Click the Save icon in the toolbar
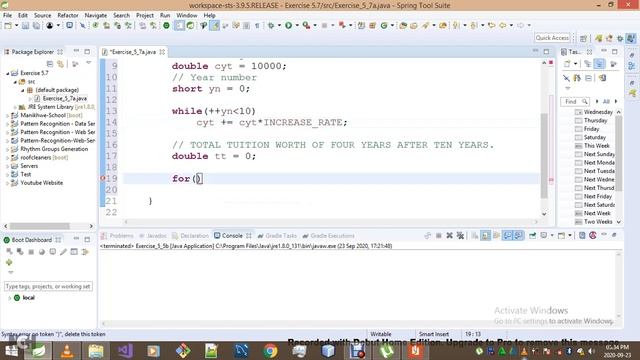Viewport: 640px width, 360px height. (x=25, y=26)
